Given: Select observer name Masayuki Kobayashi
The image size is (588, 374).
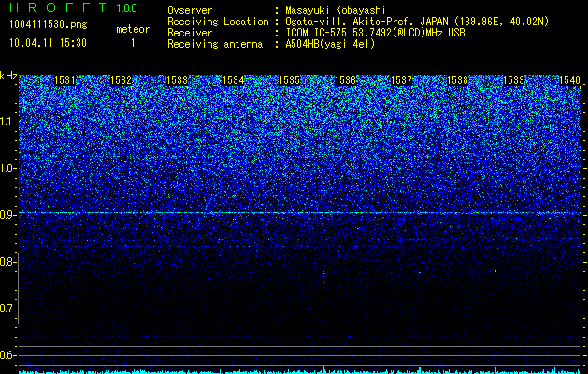Looking at the screenshot, I should tap(335, 10).
